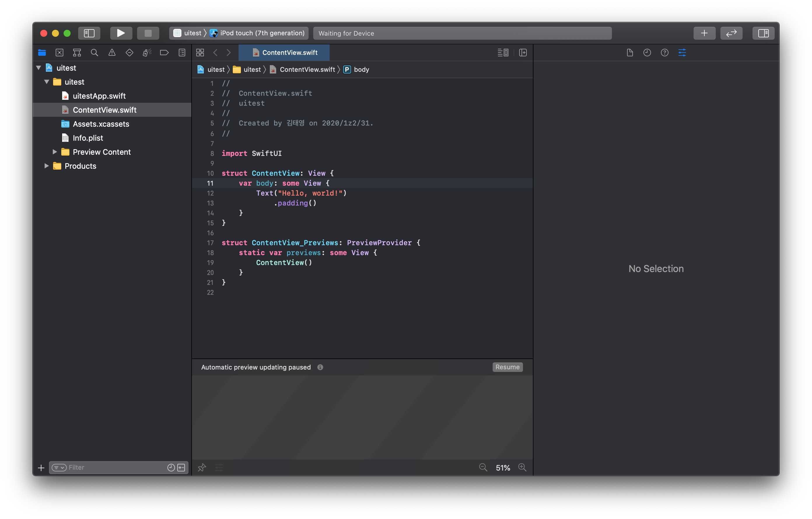Toggle the right inspector panel visibility
The image size is (812, 519).
pyautogui.click(x=763, y=33)
